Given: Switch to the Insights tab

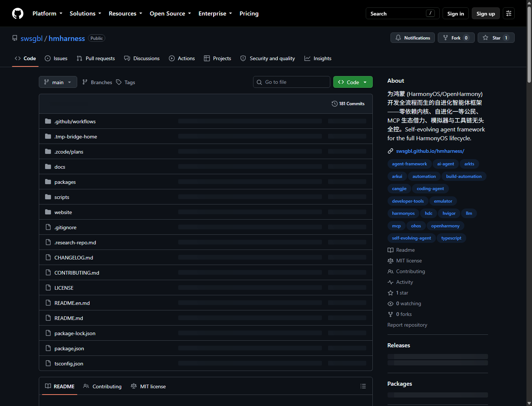Looking at the screenshot, I should (318, 58).
